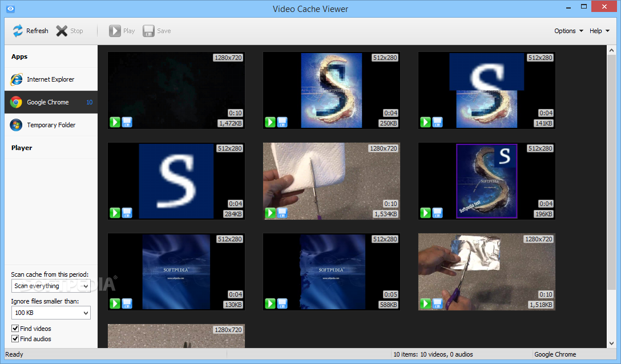This screenshot has height=364, width=621.
Task: Play the 1,518KB video
Action: point(425,304)
